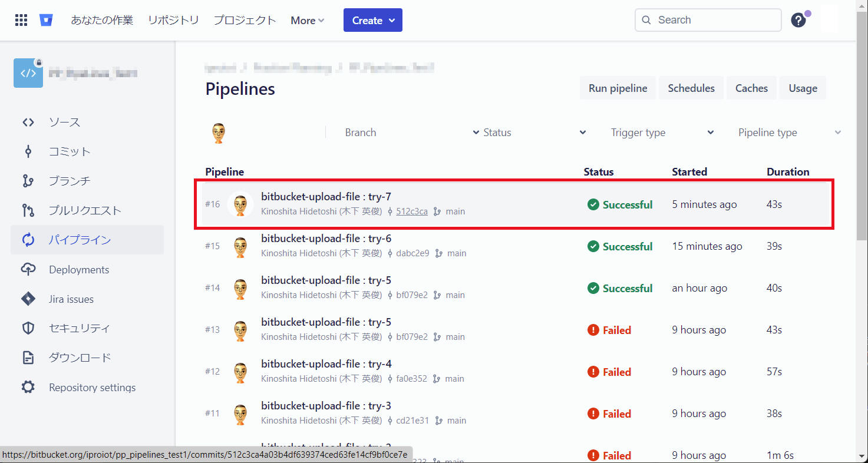Open the Trigger type filter dropdown
The image size is (868, 463).
[662, 133]
